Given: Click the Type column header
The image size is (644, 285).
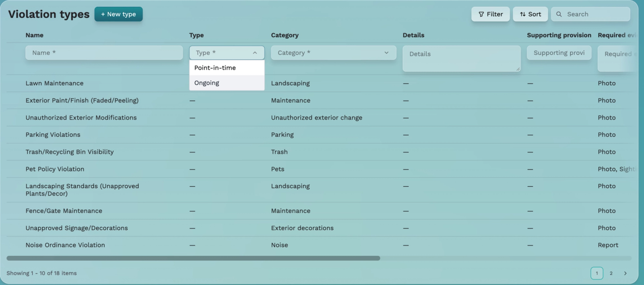Looking at the screenshot, I should point(196,35).
